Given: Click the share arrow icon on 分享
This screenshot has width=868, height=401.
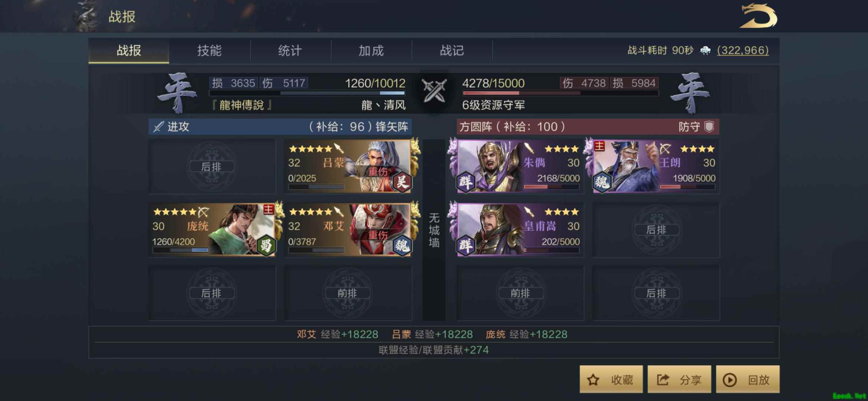Looking at the screenshot, I should [663, 379].
